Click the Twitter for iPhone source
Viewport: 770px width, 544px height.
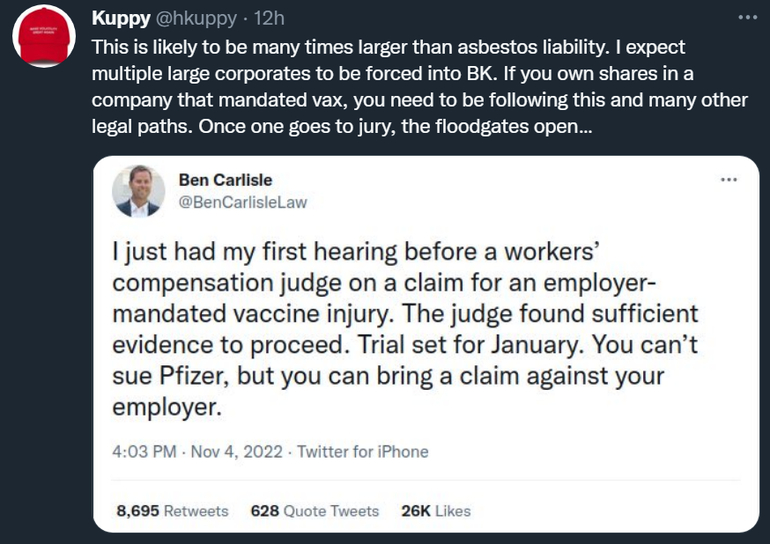tap(362, 451)
